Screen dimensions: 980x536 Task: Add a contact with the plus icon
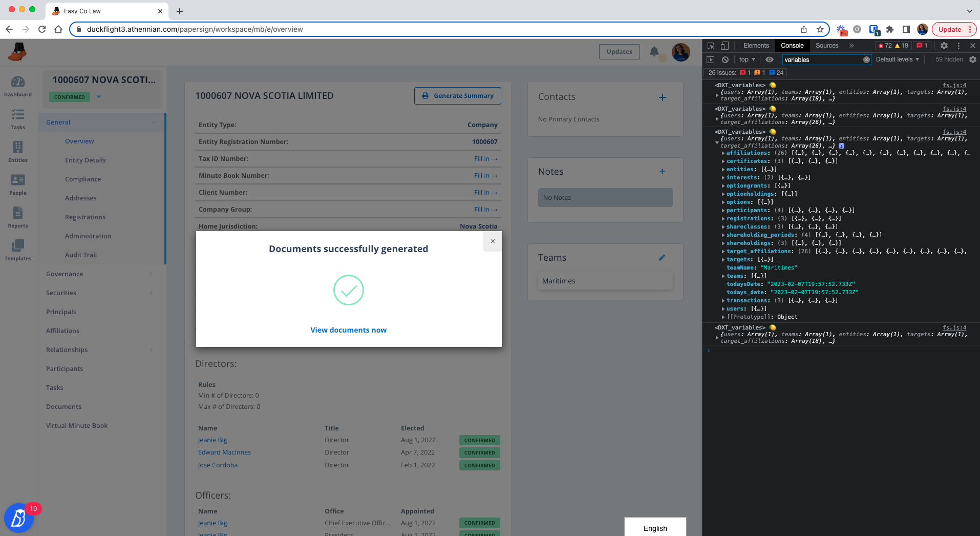point(663,97)
